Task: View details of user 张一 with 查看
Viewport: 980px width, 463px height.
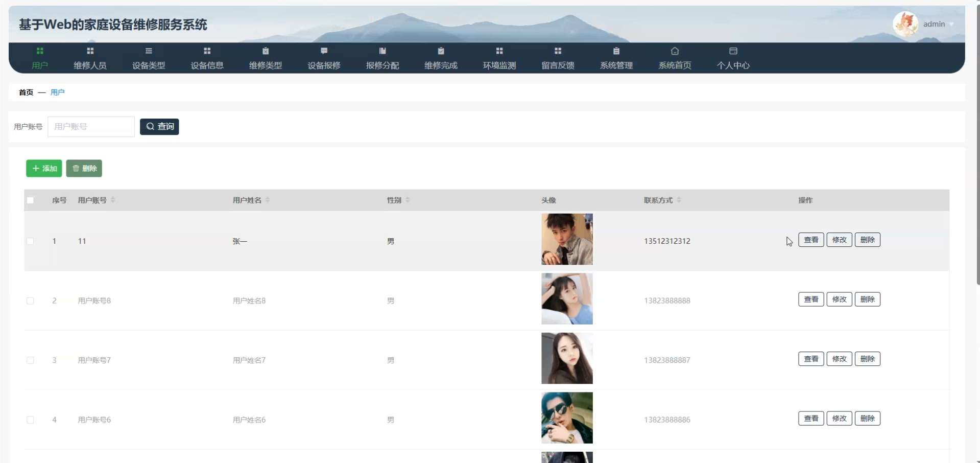Action: tap(811, 240)
